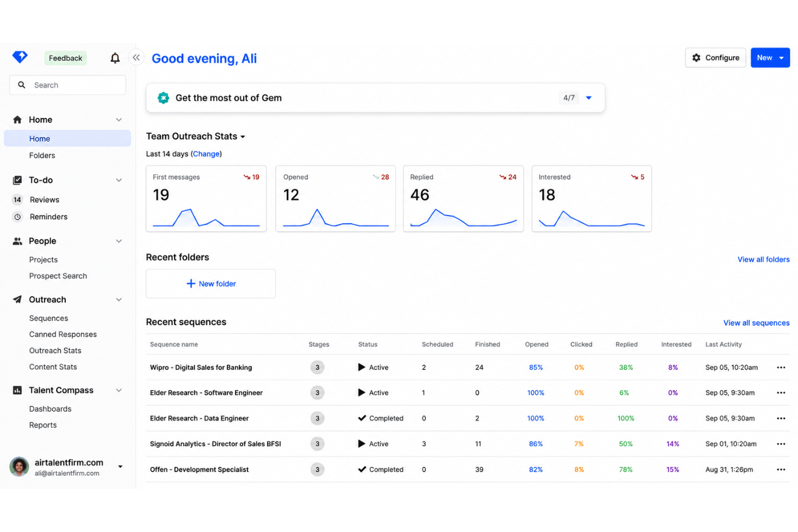Click View all folders link
Screen dimensions: 798x532
click(763, 259)
